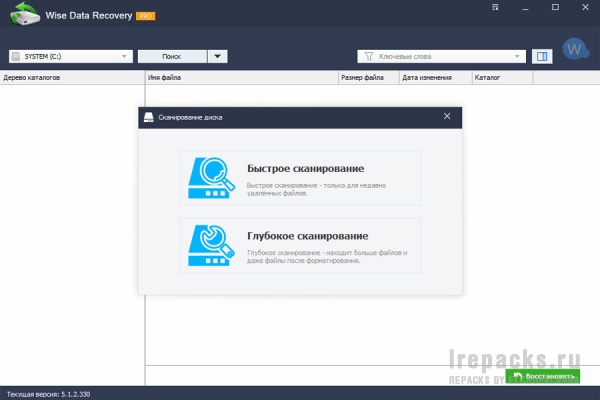Click the PRO badge
Viewport: 600px width, 400px height.
pyautogui.click(x=145, y=16)
